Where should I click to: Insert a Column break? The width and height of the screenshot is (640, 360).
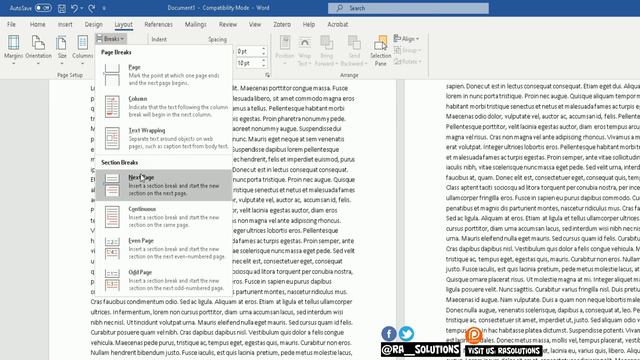164,107
